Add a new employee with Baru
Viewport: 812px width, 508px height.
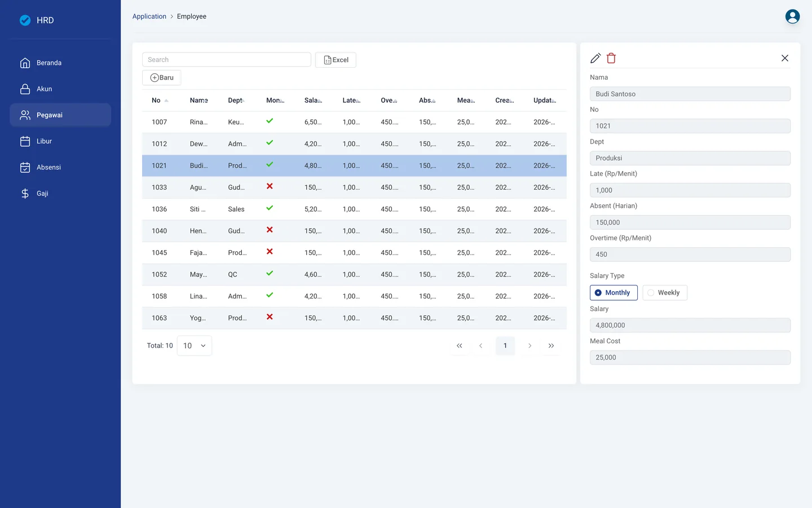pos(161,78)
